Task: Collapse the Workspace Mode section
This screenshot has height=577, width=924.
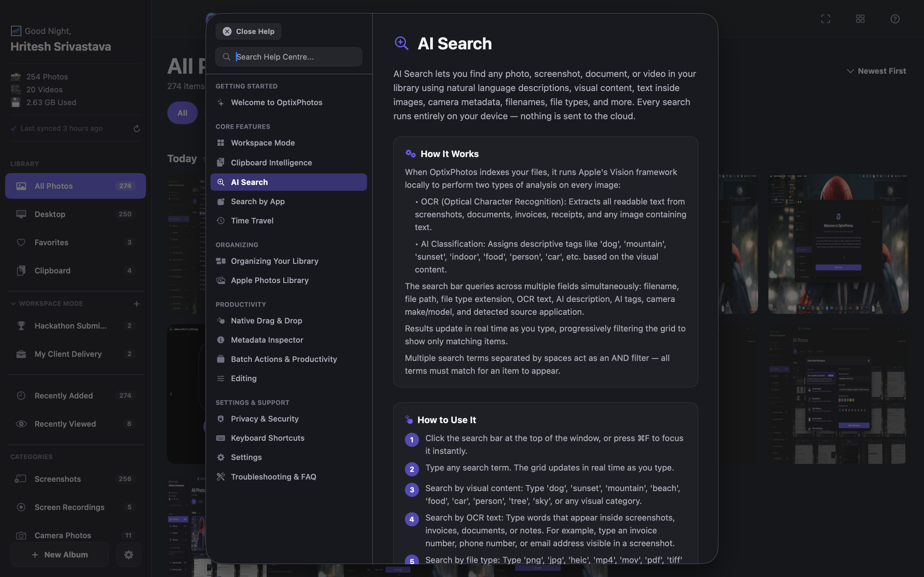Action: (x=13, y=304)
